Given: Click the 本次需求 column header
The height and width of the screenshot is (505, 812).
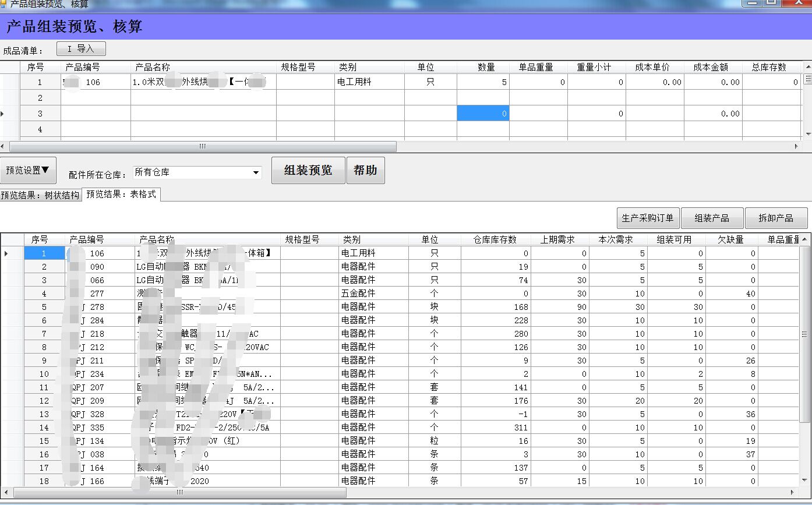Looking at the screenshot, I should [618, 240].
